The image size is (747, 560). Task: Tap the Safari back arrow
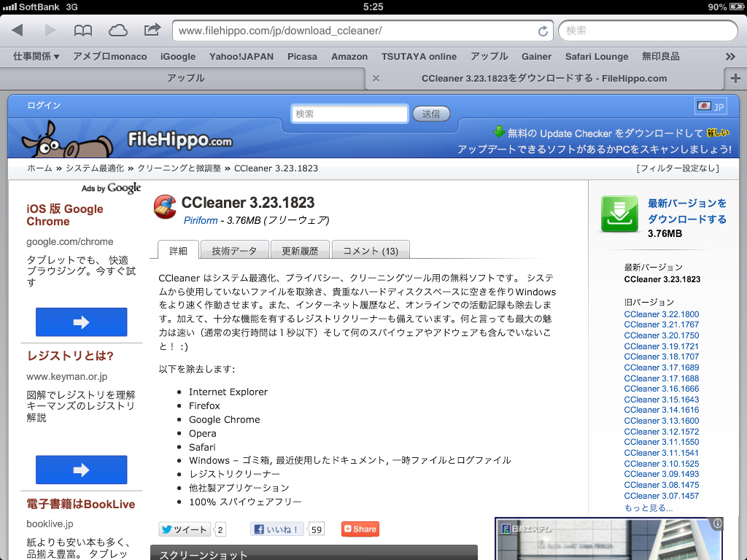pyautogui.click(x=18, y=31)
